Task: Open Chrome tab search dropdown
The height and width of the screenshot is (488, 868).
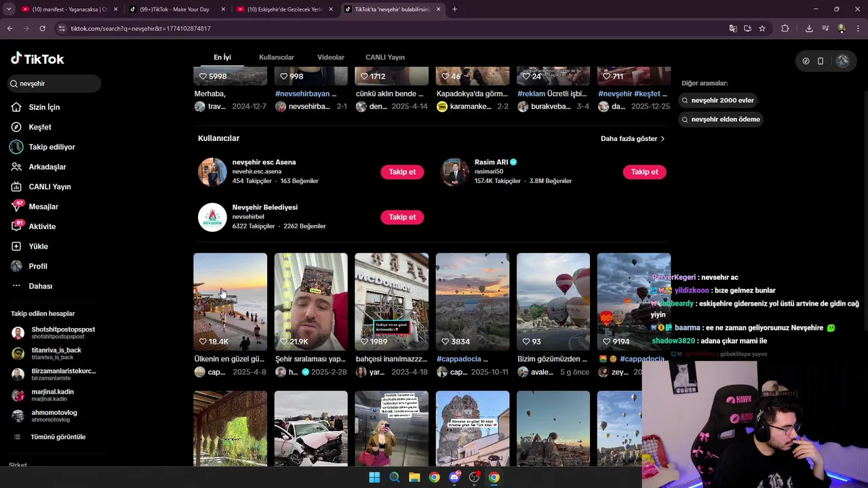Action: [x=9, y=9]
